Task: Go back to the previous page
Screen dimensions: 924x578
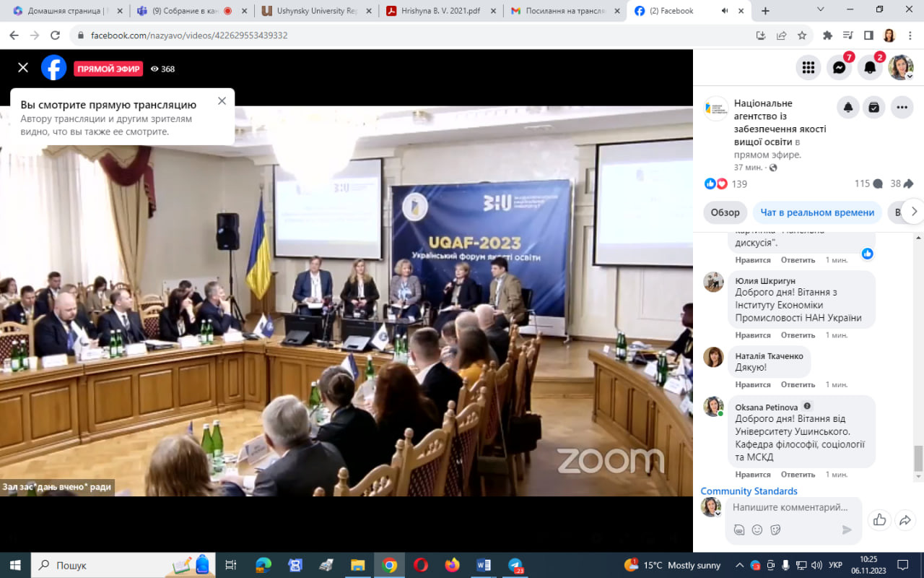Action: tap(14, 35)
